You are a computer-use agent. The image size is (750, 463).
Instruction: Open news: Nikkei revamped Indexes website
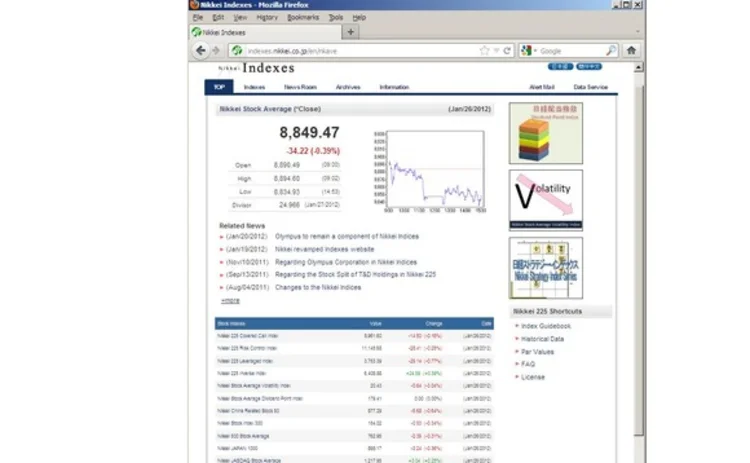[324, 249]
